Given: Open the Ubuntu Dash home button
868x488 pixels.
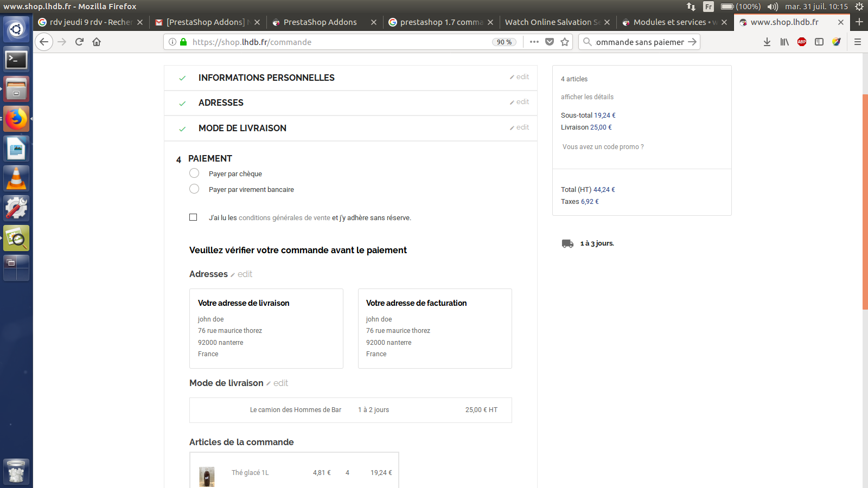Looking at the screenshot, I should pos(16,29).
